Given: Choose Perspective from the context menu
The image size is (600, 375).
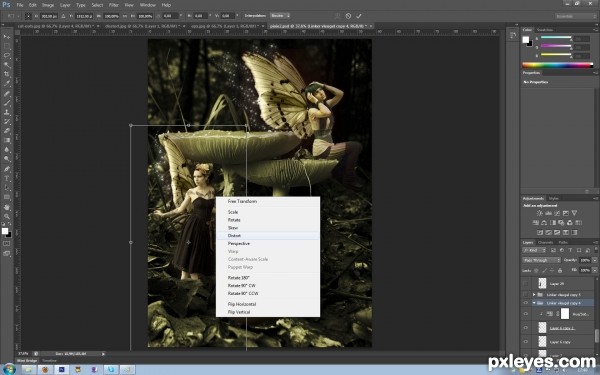Looking at the screenshot, I should tap(239, 244).
